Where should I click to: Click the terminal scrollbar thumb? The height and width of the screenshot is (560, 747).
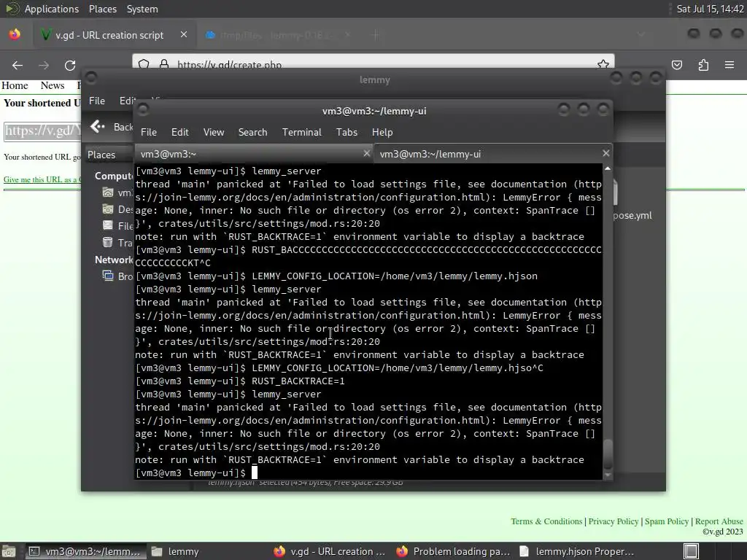point(608,454)
